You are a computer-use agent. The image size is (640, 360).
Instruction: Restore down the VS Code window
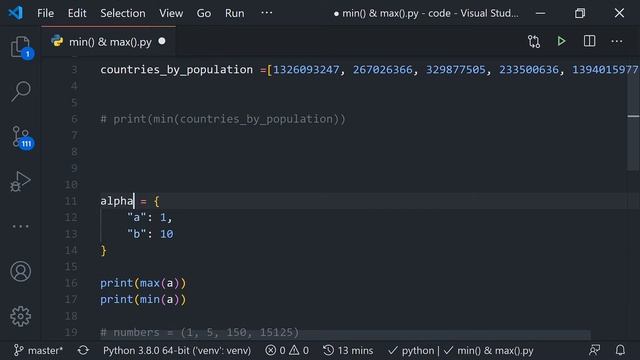point(580,13)
